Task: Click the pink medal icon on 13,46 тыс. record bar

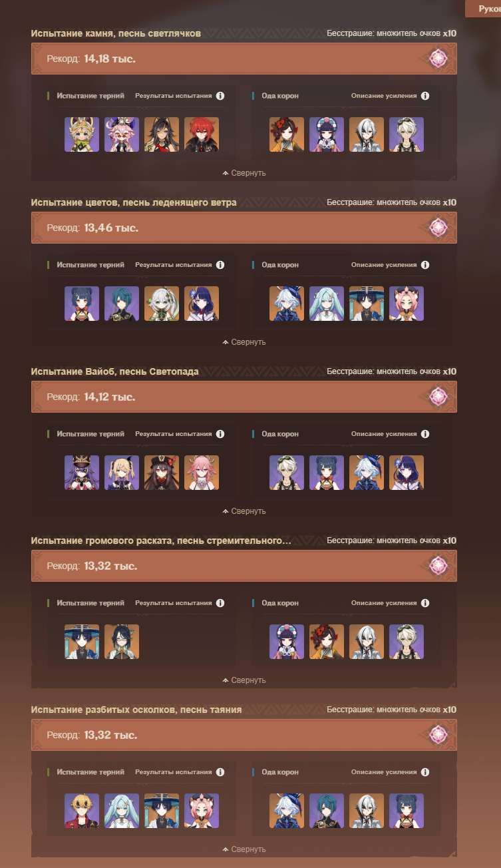Action: point(438,228)
